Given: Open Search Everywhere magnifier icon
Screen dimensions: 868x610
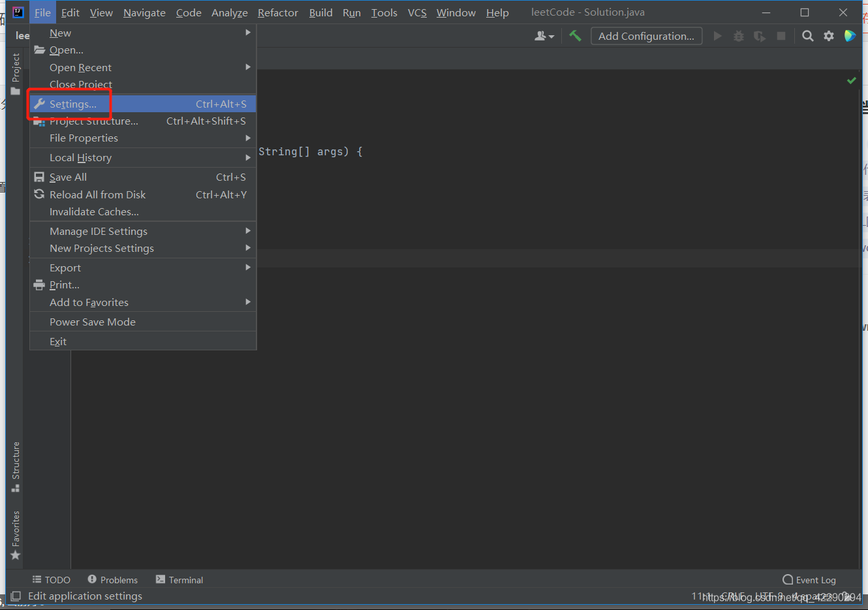Looking at the screenshot, I should point(808,36).
